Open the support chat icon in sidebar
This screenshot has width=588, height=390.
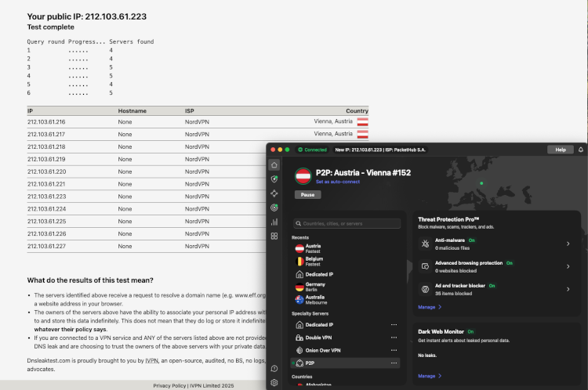pyautogui.click(x=274, y=369)
